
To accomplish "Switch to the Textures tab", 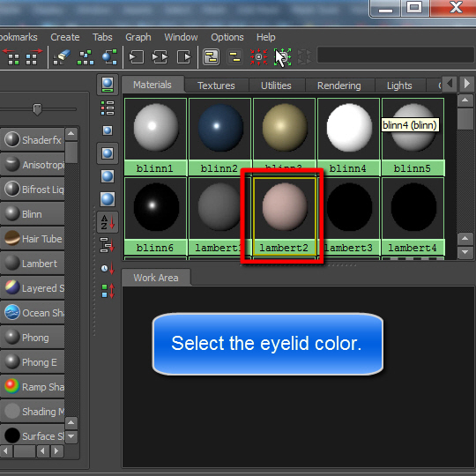I will (x=216, y=86).
